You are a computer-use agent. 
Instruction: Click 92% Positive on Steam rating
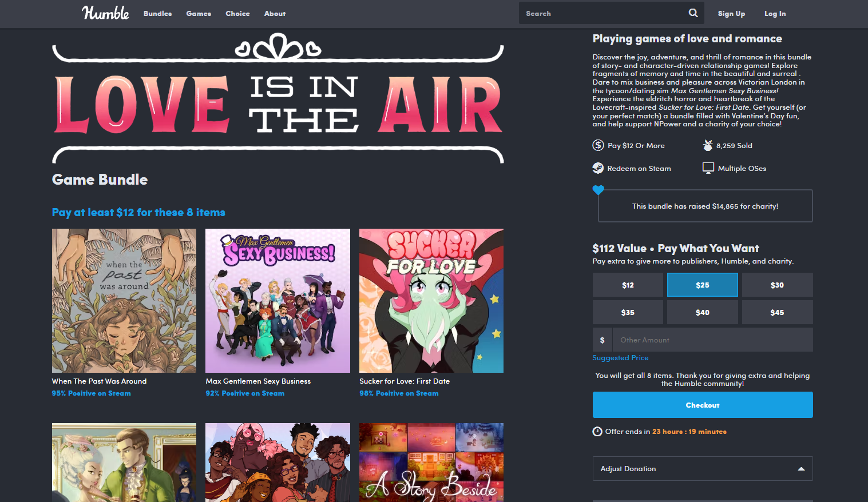[245, 393]
